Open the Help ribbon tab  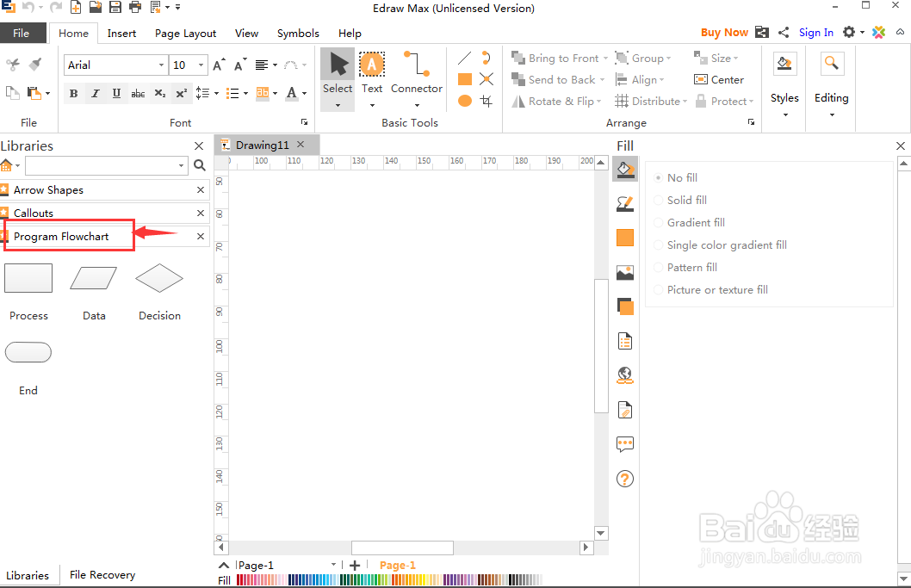click(350, 33)
